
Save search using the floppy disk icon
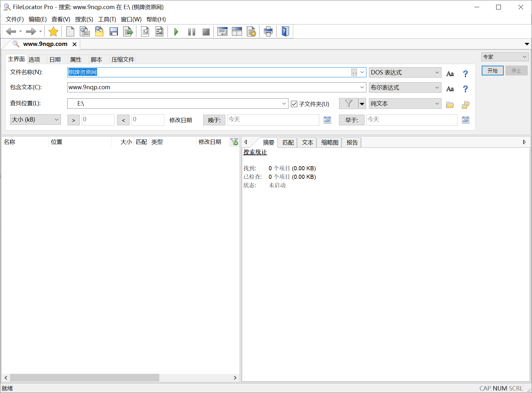pos(114,31)
